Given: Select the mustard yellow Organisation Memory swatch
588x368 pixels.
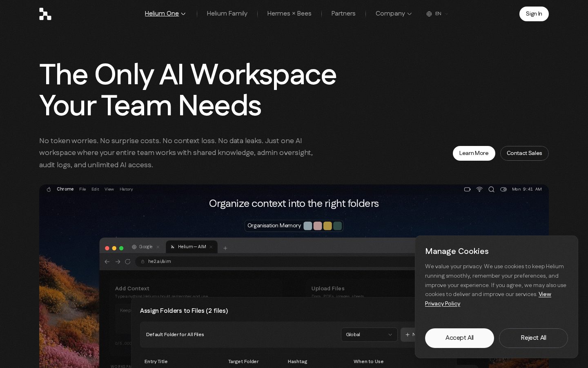Looking at the screenshot, I should (x=327, y=226).
